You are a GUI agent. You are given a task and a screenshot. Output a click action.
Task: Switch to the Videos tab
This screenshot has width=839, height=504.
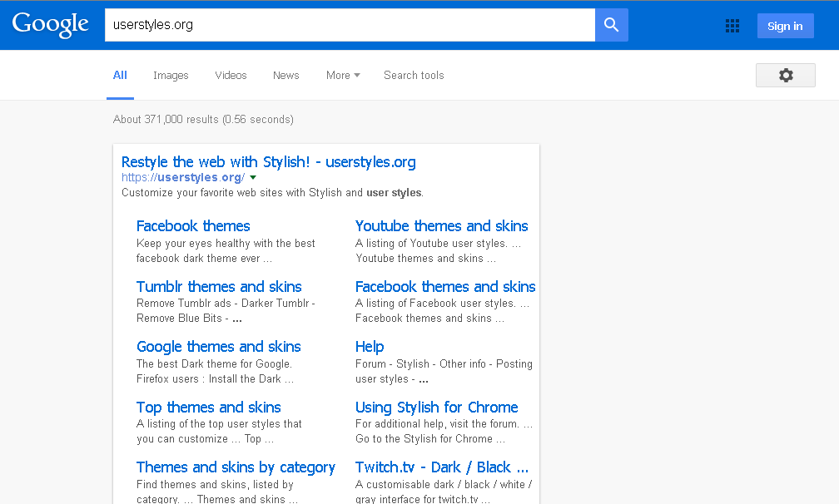[x=231, y=76]
